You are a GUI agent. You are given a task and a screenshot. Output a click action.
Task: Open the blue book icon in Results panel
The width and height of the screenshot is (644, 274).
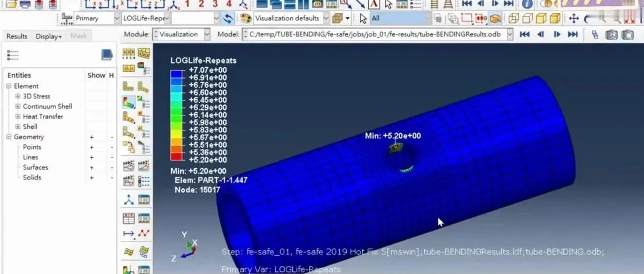click(x=107, y=55)
